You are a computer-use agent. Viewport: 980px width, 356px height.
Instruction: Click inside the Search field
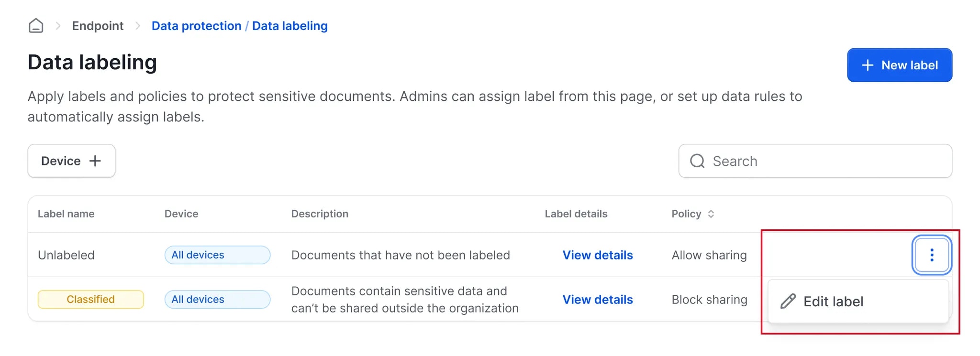pyautogui.click(x=813, y=161)
